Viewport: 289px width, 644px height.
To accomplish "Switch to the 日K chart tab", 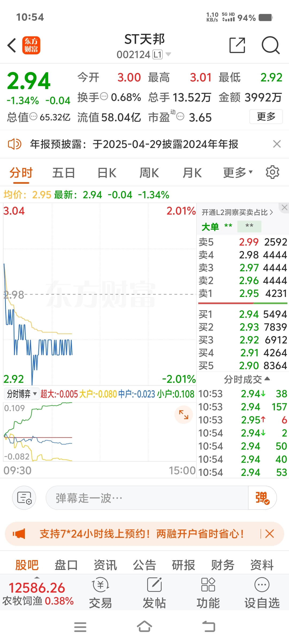I will pyautogui.click(x=107, y=173).
